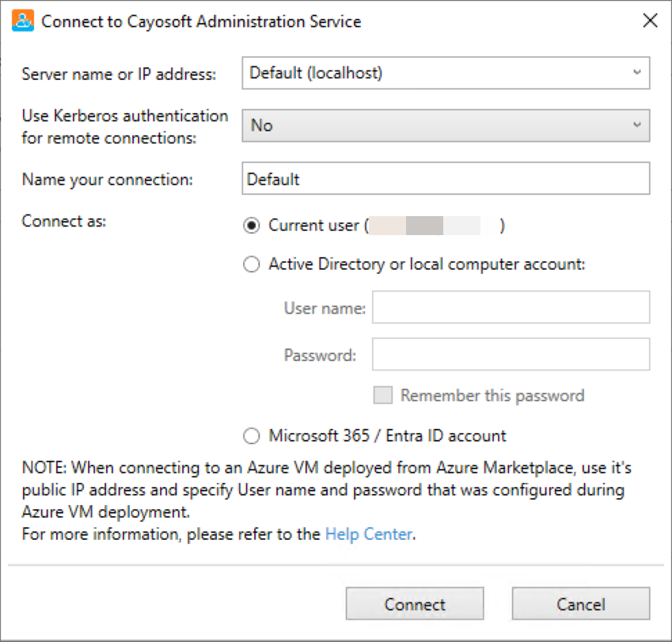
Task: Select the Current user radio button
Action: click(252, 226)
